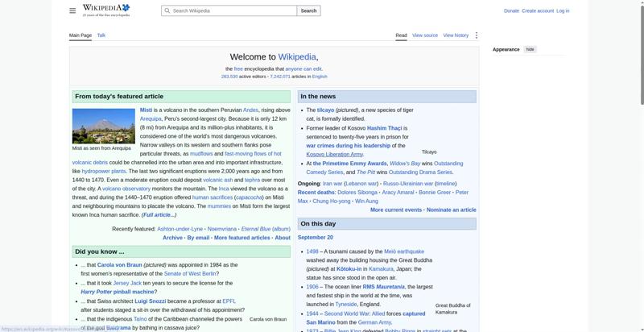Viewport: 644px width, 332px height.
Task: Click More featured articles link
Action: tap(242, 238)
